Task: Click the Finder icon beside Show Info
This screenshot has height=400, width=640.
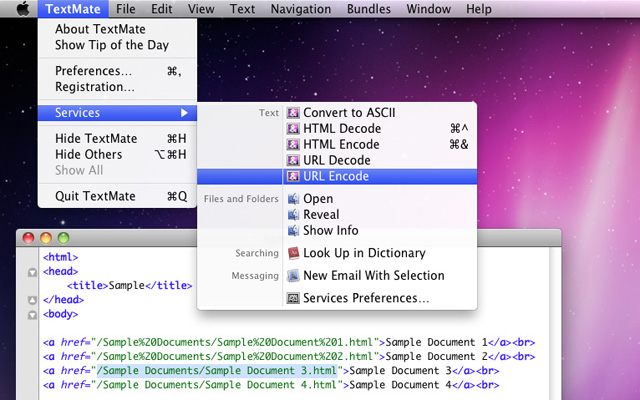Action: pyautogui.click(x=293, y=231)
